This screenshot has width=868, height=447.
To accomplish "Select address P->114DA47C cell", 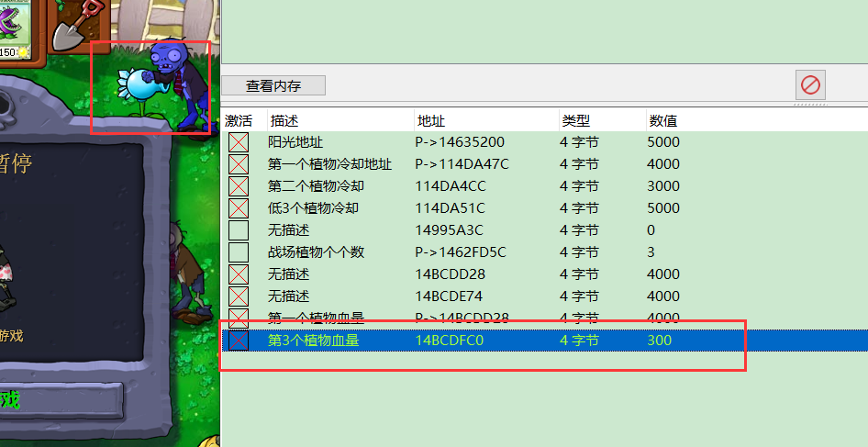I will (462, 164).
